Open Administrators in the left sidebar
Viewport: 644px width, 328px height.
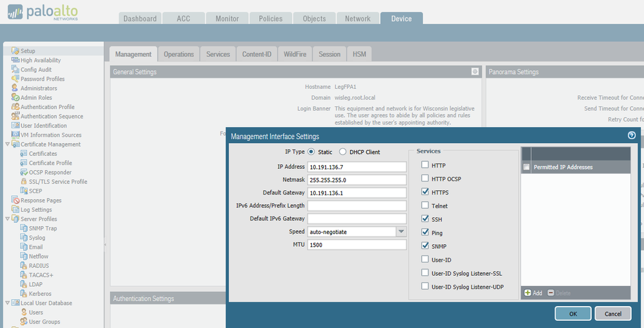click(38, 88)
